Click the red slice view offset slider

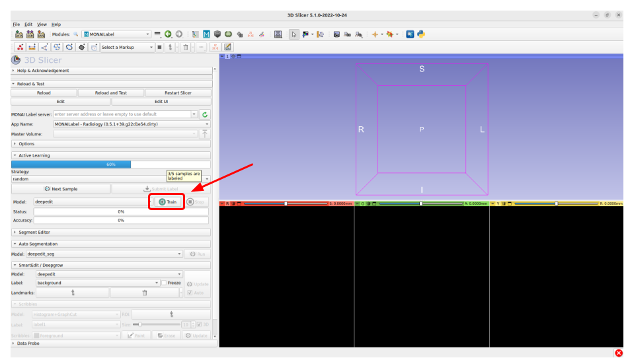click(286, 204)
